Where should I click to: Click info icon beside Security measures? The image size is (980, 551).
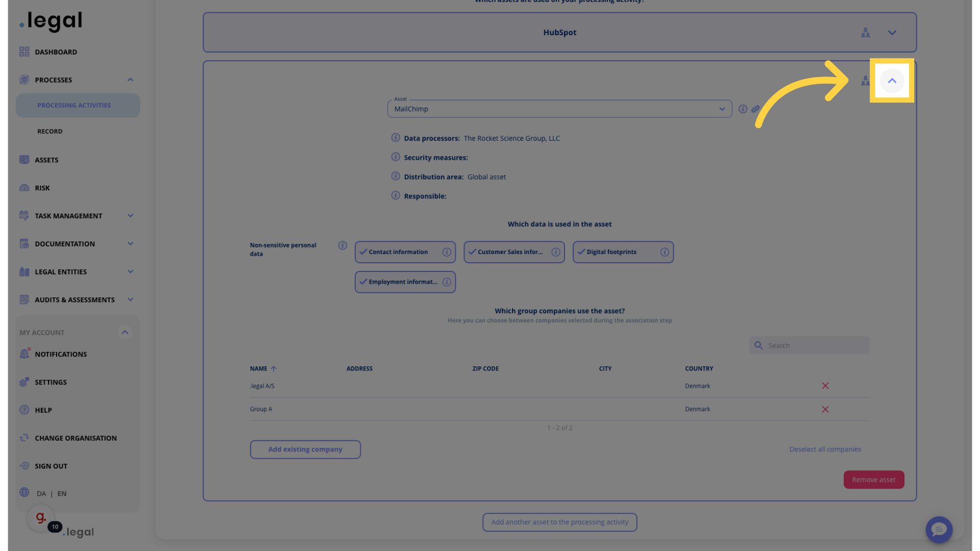[396, 157]
